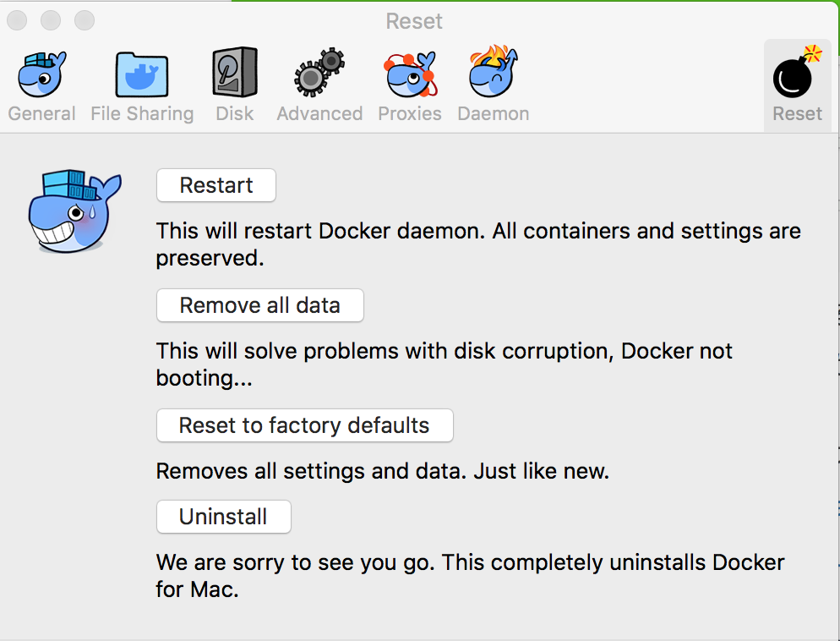Click the Remove all data button
Viewport: 840px width, 641px height.
point(259,305)
